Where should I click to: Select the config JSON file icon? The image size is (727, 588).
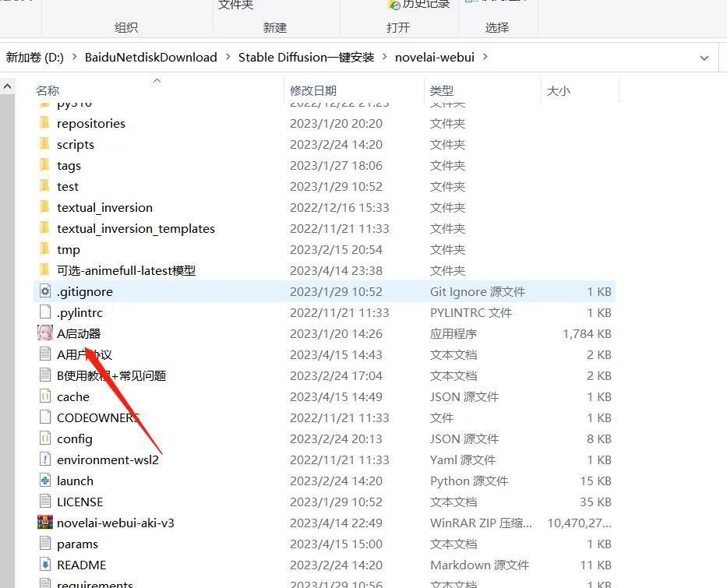click(45, 438)
